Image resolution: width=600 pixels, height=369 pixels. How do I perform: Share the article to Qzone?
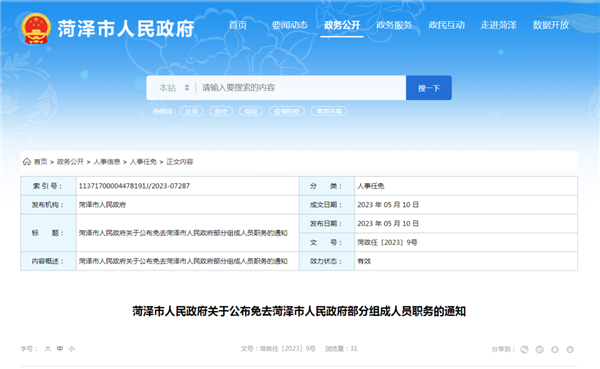[570, 349]
